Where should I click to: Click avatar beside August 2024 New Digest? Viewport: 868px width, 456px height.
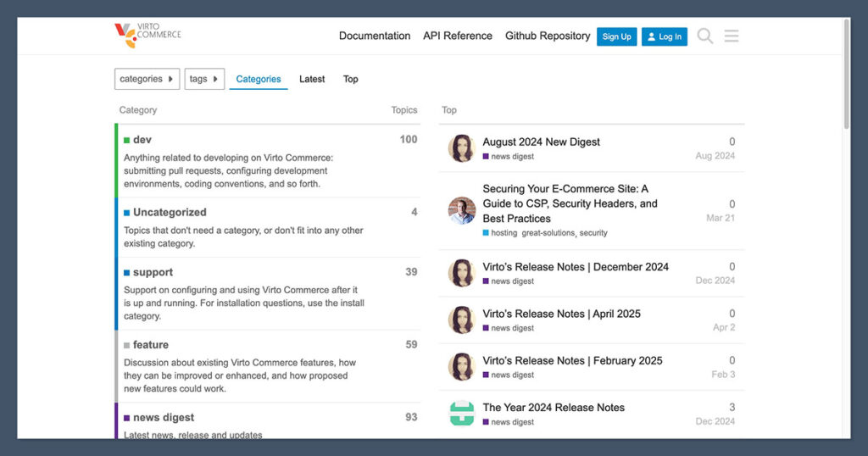pyautogui.click(x=462, y=148)
